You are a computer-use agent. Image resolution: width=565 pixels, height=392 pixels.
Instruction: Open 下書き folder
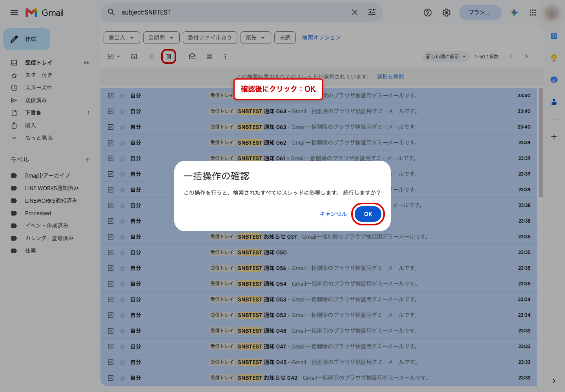33,113
